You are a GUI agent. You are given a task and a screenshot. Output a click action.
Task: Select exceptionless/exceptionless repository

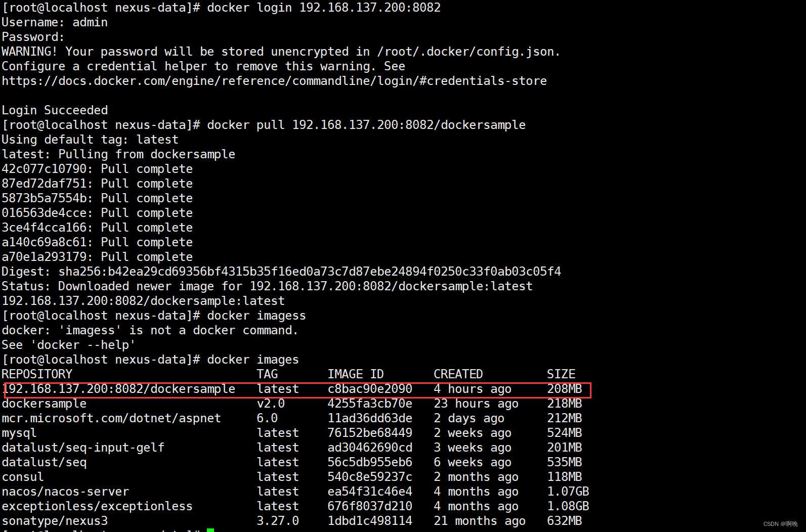coord(97,506)
